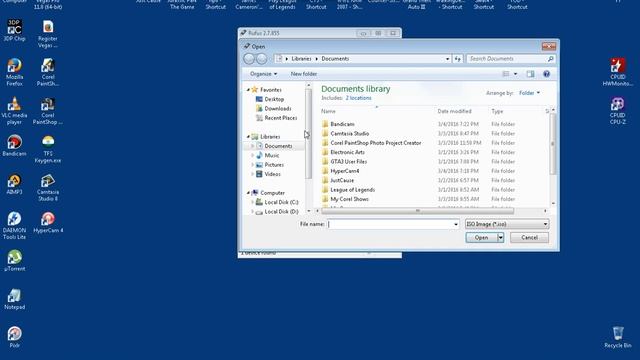Click the horizontal scrollbar of file list

(418, 211)
